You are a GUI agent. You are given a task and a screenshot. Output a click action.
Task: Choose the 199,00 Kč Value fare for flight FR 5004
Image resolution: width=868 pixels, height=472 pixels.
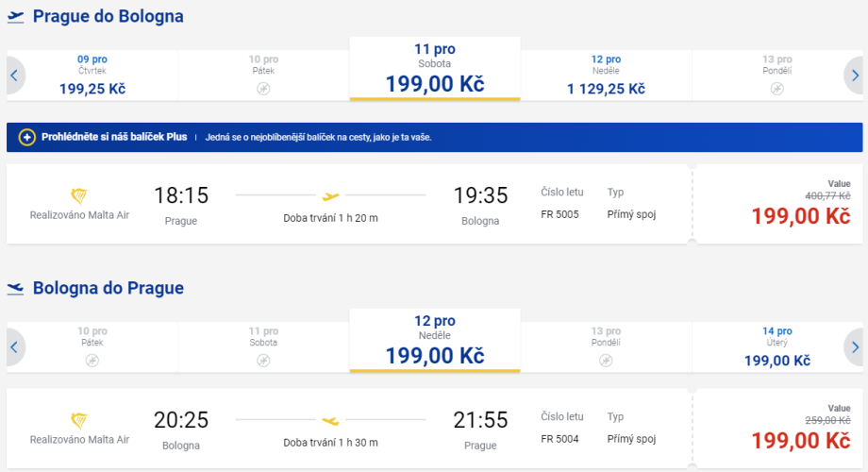tap(800, 440)
